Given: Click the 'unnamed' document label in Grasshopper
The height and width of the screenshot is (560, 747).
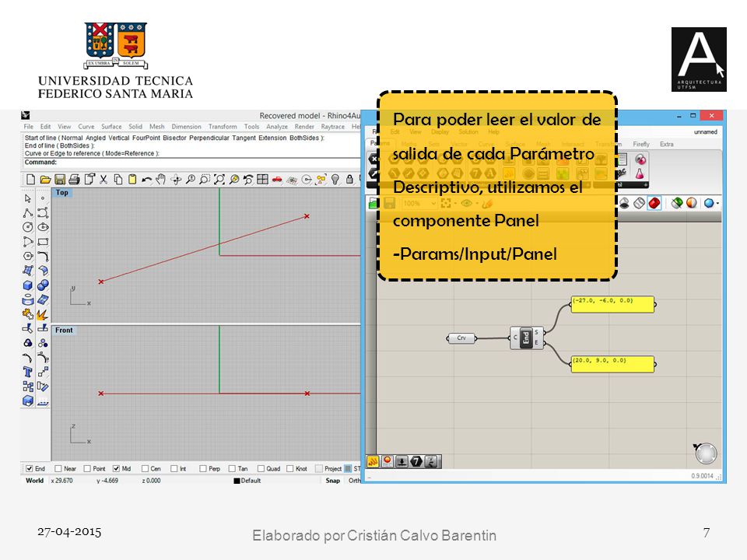Looking at the screenshot, I should [706, 132].
